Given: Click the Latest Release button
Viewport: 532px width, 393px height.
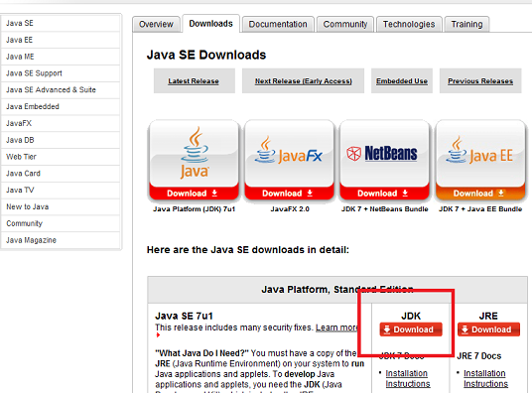Looking at the screenshot, I should pos(194,81).
